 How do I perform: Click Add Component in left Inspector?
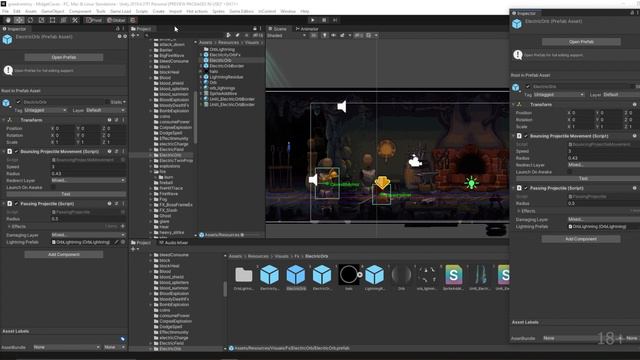pyautogui.click(x=64, y=254)
